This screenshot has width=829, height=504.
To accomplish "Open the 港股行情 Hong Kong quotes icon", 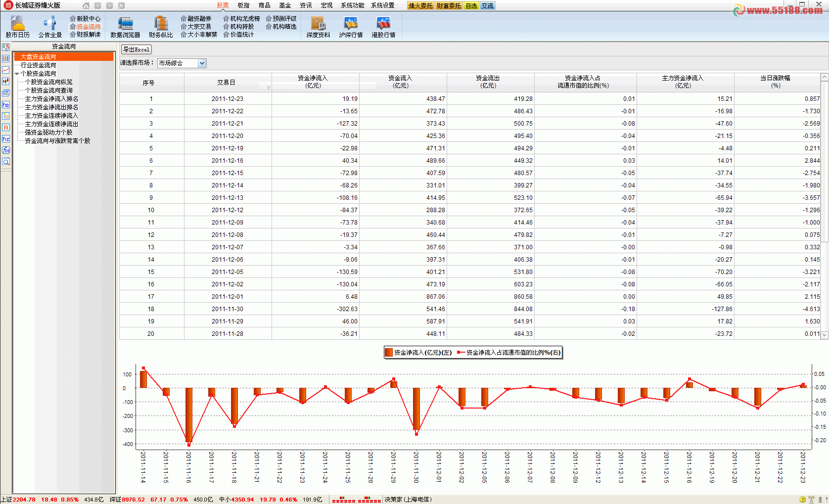I will tap(383, 27).
